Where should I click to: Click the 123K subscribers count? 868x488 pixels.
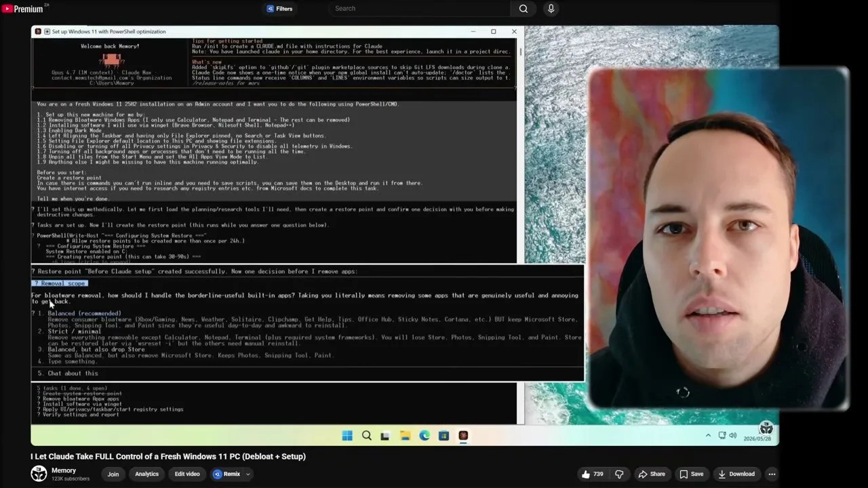click(x=71, y=479)
